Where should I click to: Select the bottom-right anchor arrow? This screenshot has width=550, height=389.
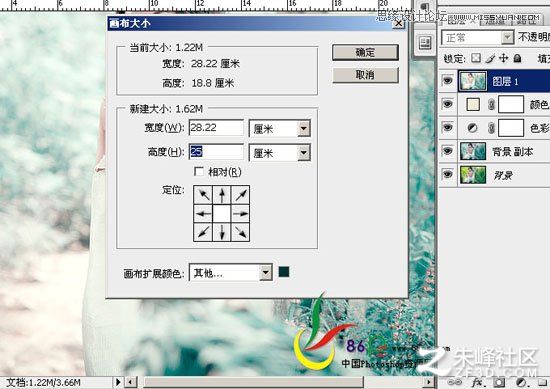[x=240, y=232]
